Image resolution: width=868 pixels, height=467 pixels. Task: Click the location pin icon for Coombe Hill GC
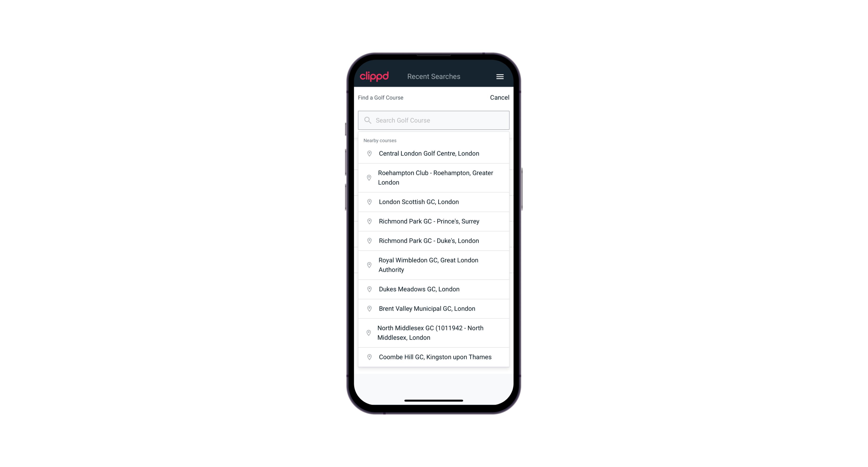[368, 357]
